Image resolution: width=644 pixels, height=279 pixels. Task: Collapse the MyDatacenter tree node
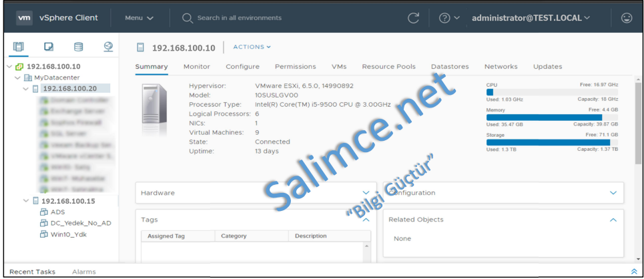(x=18, y=77)
